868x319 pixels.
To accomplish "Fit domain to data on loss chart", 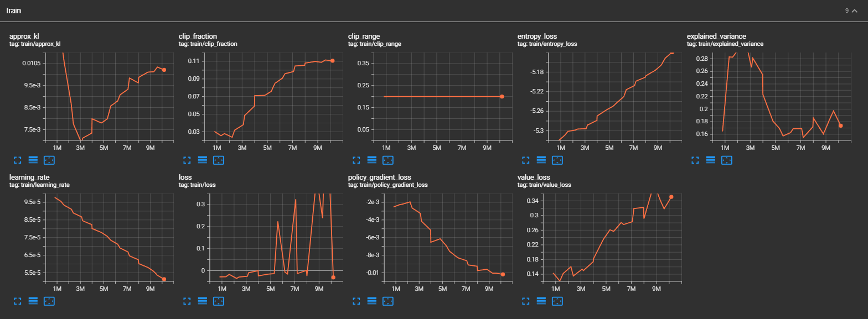I will [x=218, y=301].
